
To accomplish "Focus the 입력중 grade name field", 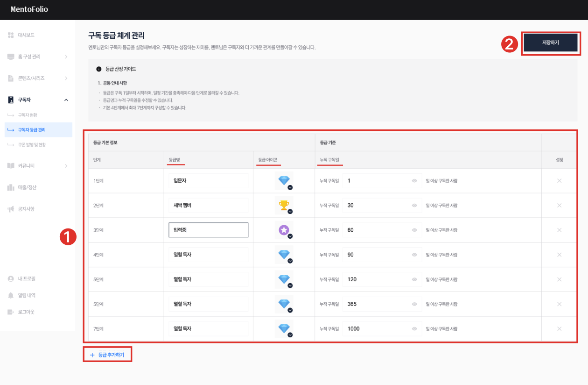I will point(208,230).
